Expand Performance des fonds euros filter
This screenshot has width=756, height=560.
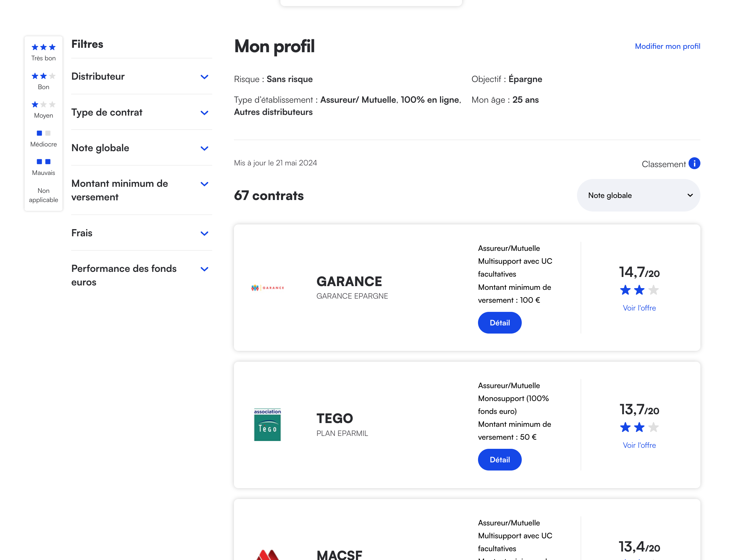click(142, 275)
